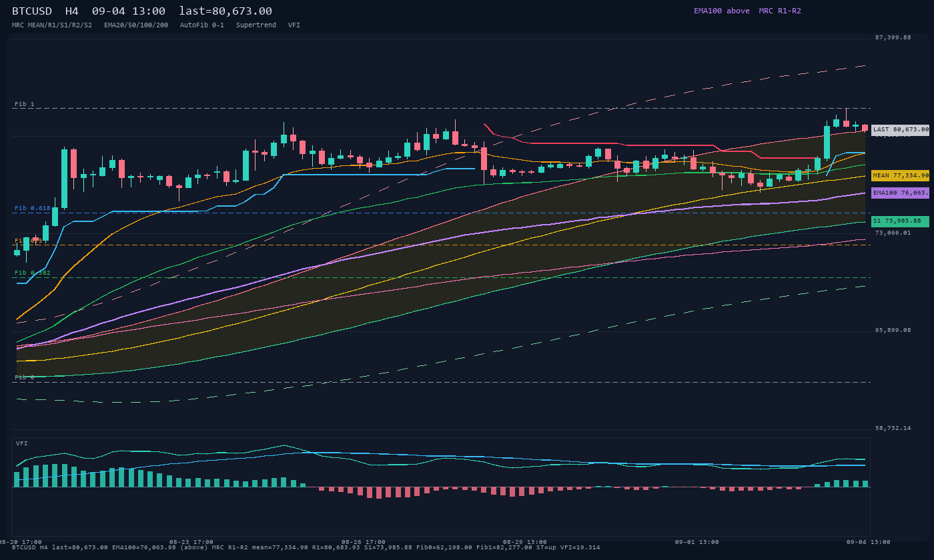Click the 'EMA100 above' status text
The width and height of the screenshot is (934, 560).
click(722, 11)
